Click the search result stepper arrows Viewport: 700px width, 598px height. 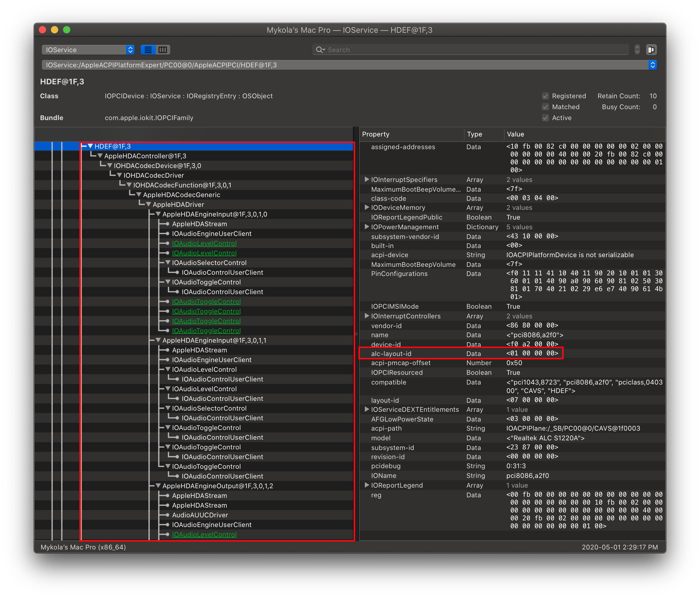(x=637, y=50)
